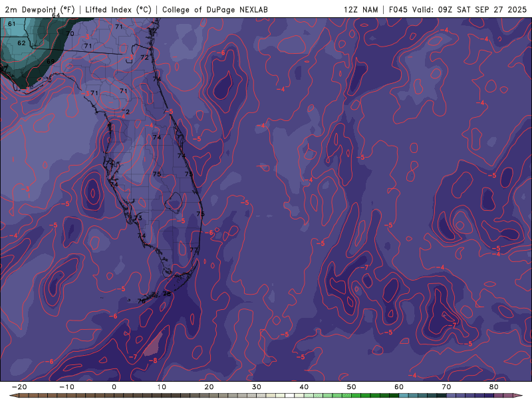Click the "50" colorbar tick label
The width and height of the screenshot is (532, 399).
(352, 387)
